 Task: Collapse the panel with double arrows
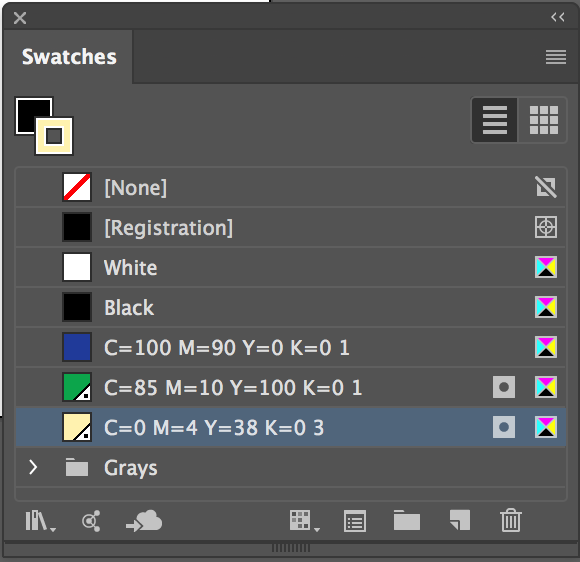point(557,17)
